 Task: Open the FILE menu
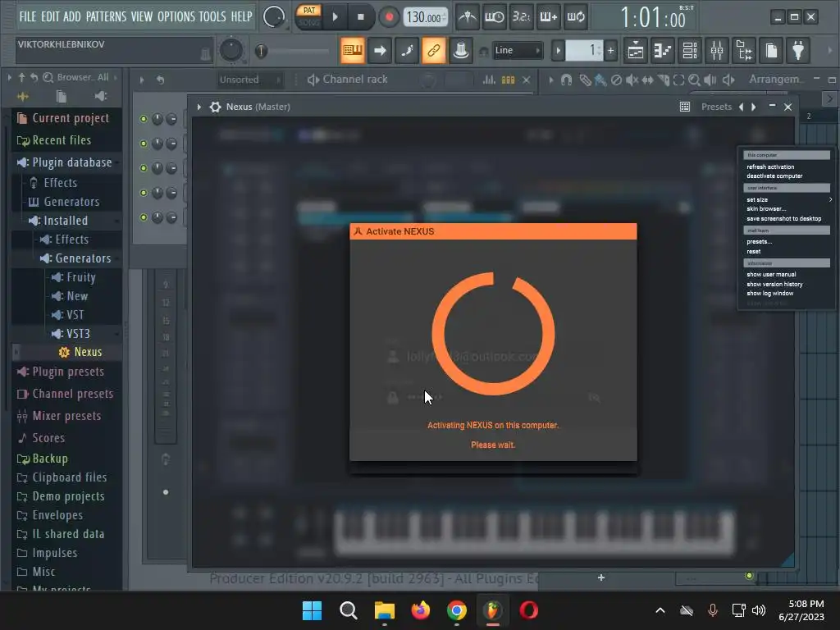[x=27, y=16]
